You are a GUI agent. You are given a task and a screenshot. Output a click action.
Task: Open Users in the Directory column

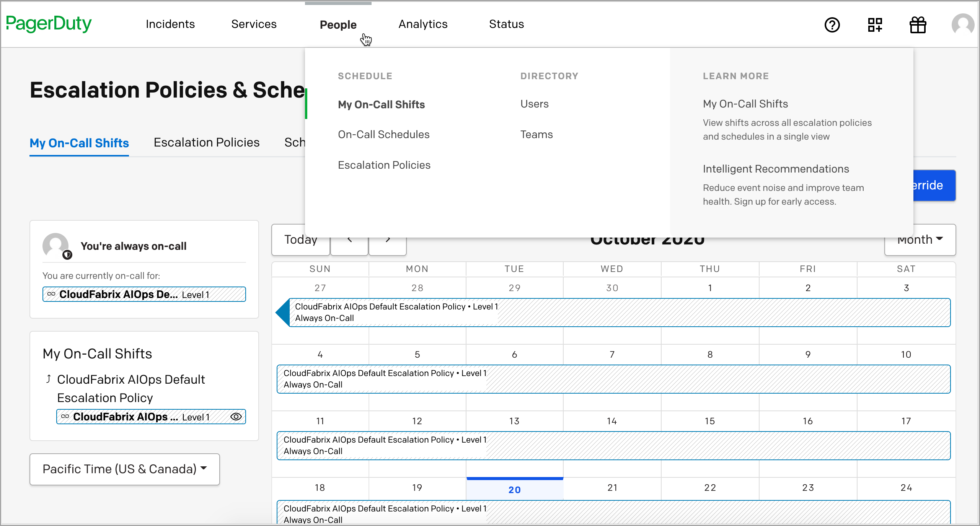[534, 104]
